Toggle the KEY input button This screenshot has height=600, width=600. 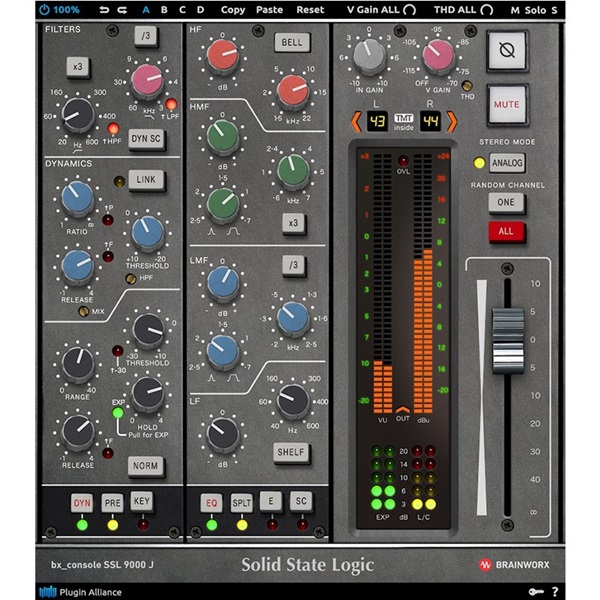142,501
